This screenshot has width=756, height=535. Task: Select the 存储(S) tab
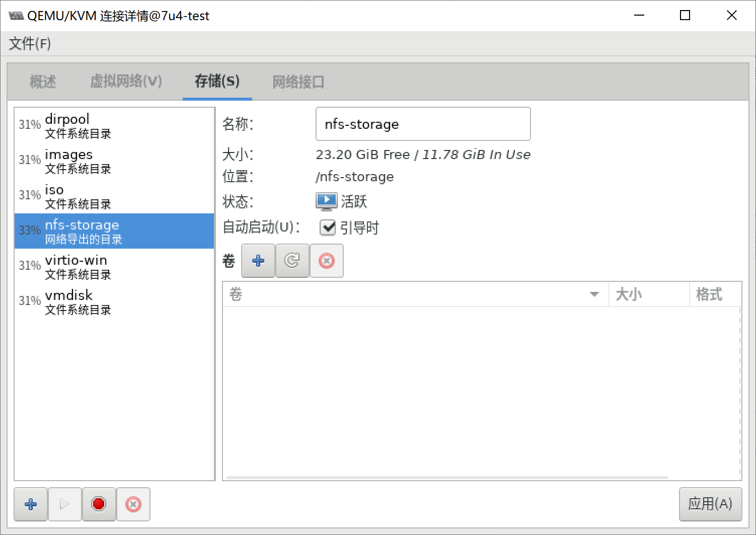[x=217, y=82]
